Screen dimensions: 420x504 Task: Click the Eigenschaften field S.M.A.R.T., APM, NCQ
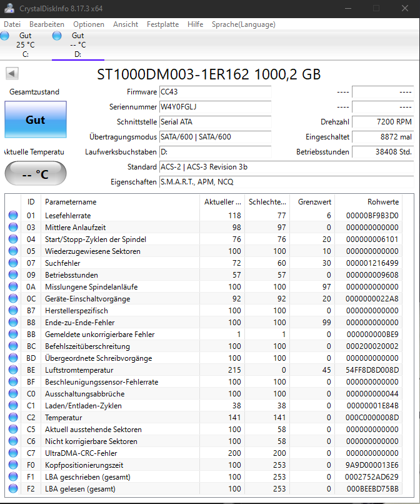(287, 182)
